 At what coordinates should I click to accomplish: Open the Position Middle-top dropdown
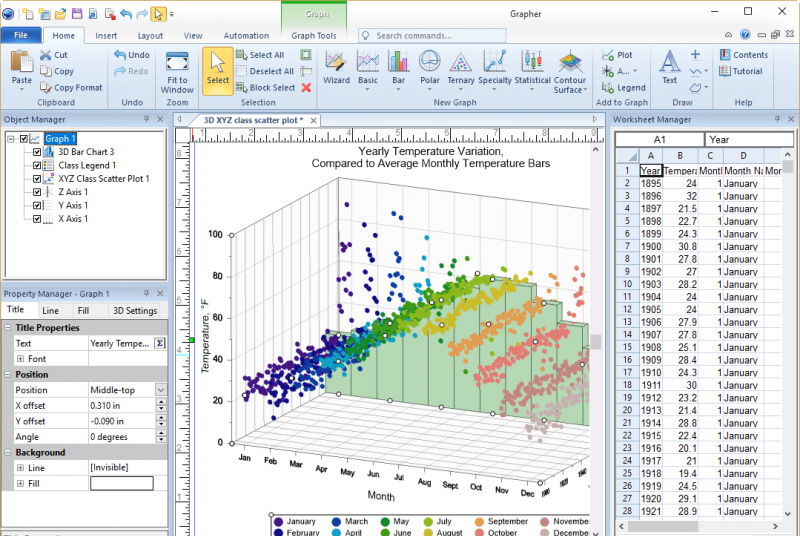161,390
